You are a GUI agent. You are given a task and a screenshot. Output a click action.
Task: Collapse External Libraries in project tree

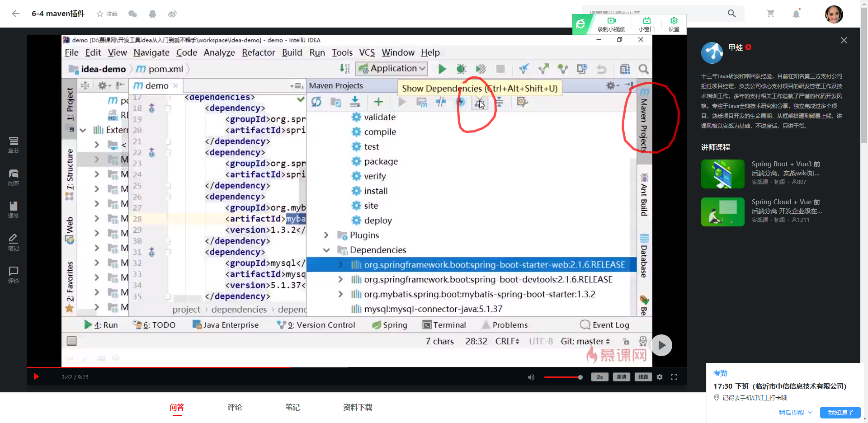[x=83, y=130]
